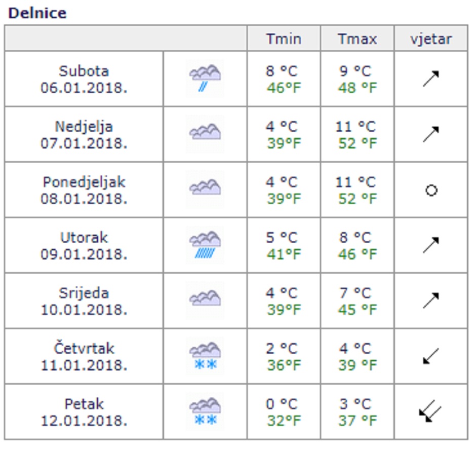Click the wind arrow for Subota
Viewport: 476px width, 449px height.
[430, 79]
